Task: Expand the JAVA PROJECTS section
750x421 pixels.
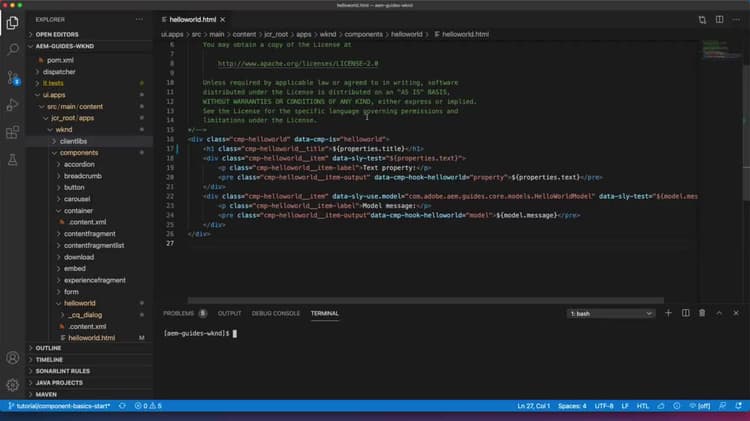Action: [x=58, y=383]
